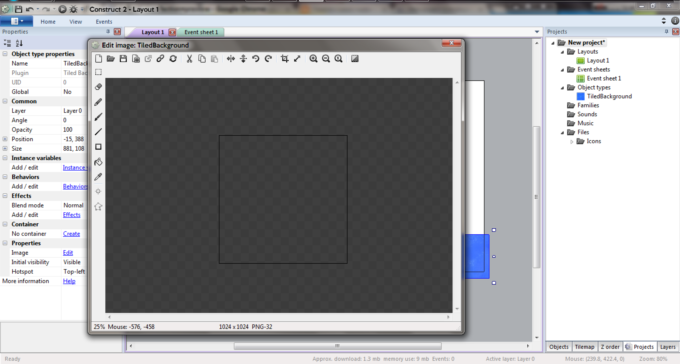Select the Eraser tool in image editor
The image size is (680, 364).
click(x=98, y=87)
